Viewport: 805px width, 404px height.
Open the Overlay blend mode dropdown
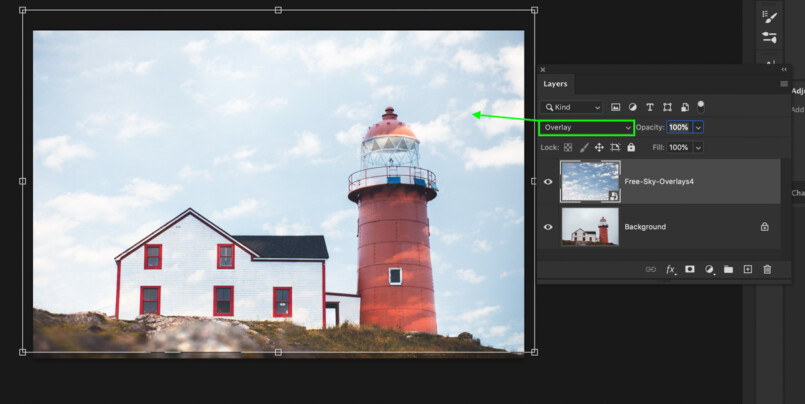coord(587,128)
